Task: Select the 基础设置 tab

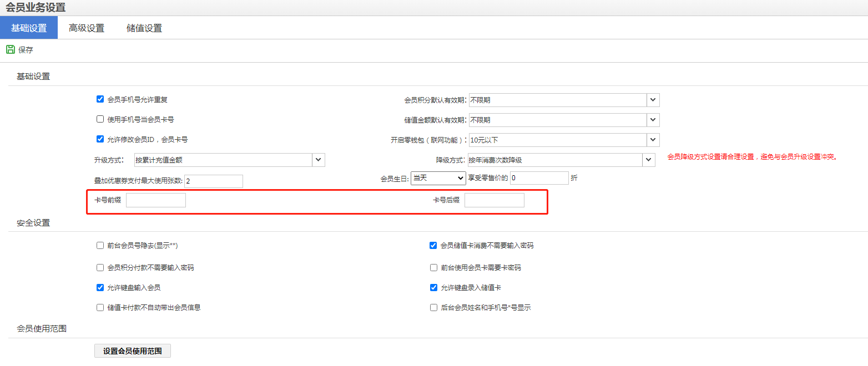Action: (29, 28)
